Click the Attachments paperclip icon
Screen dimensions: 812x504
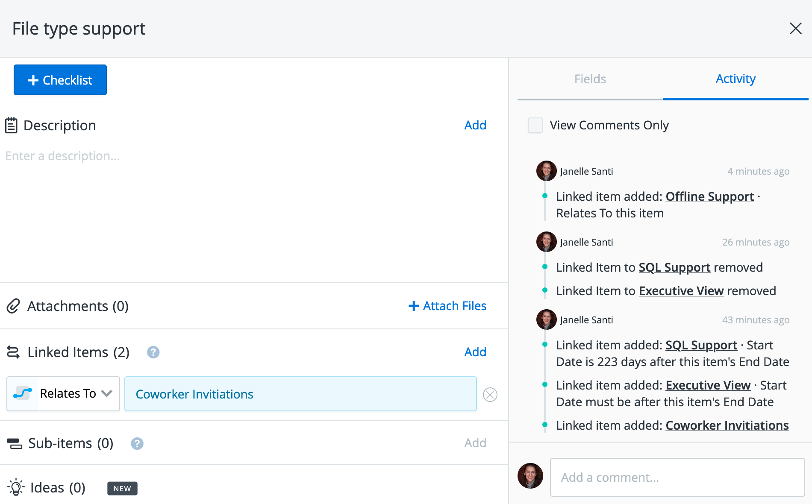(13, 306)
